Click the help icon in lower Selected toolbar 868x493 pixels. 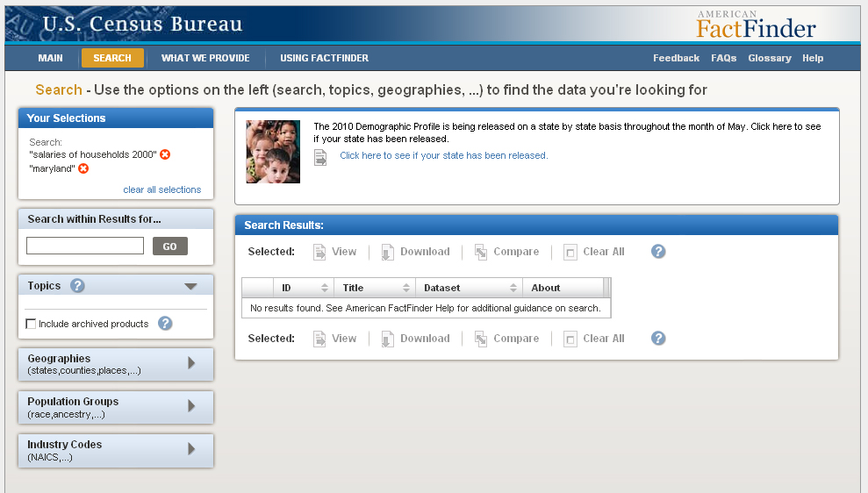[x=658, y=338]
